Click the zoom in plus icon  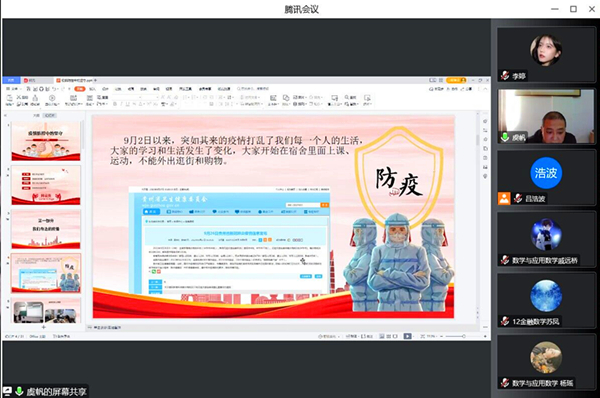coord(485,336)
